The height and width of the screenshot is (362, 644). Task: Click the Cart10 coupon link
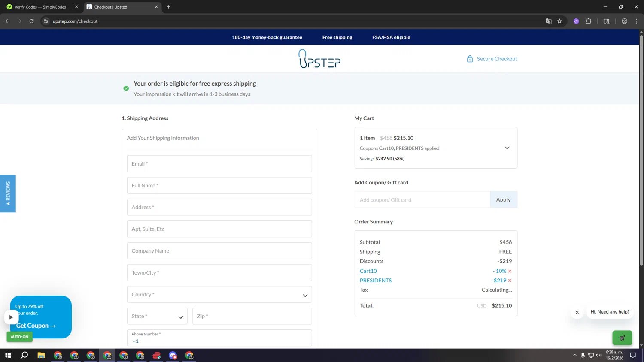368,271
